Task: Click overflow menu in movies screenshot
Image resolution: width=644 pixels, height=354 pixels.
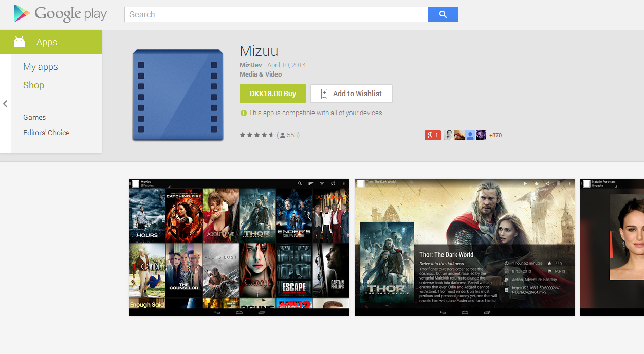Action: 344,183
